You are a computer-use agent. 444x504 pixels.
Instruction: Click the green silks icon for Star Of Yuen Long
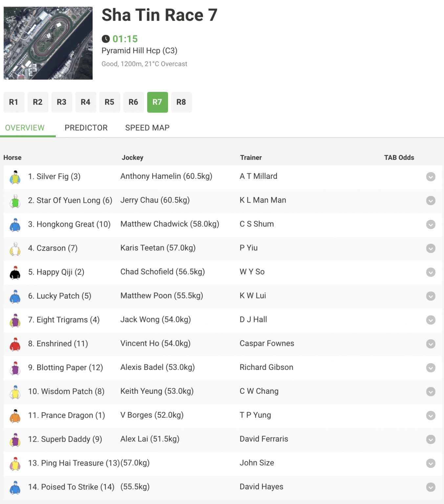tap(15, 201)
